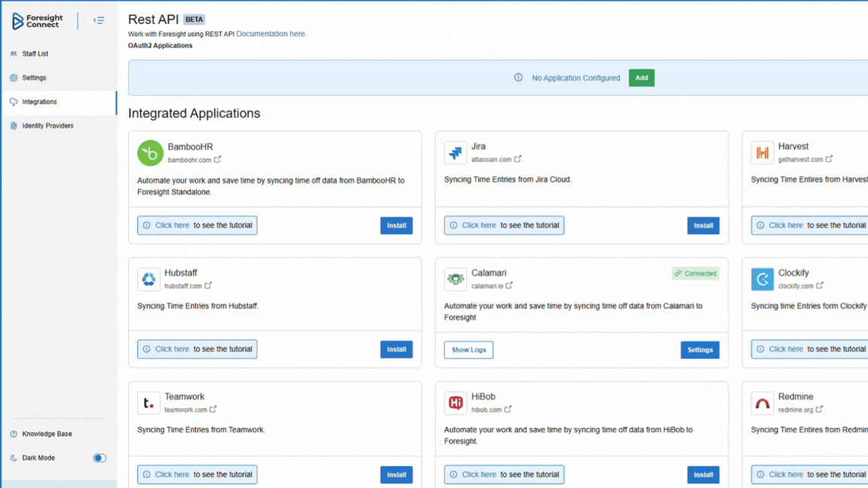Click the Settings gear icon in sidebar
The height and width of the screenshot is (488, 868).
[x=14, y=78]
